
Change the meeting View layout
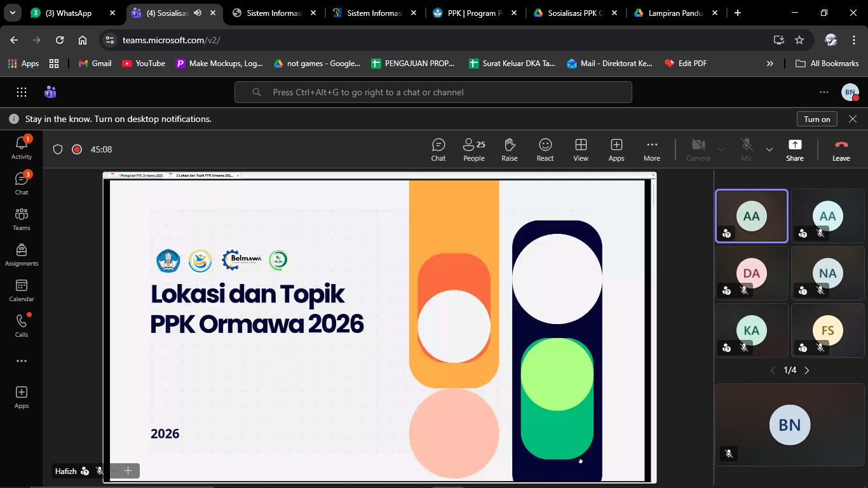point(580,150)
